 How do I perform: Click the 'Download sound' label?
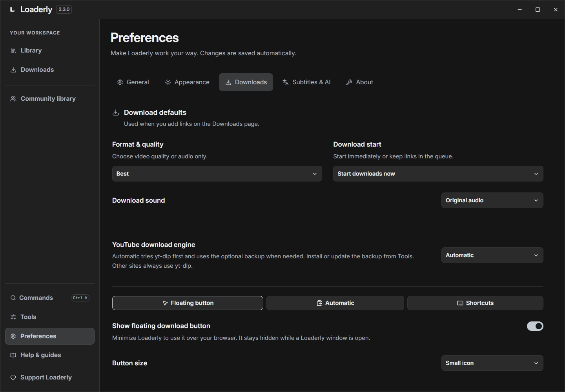point(139,200)
